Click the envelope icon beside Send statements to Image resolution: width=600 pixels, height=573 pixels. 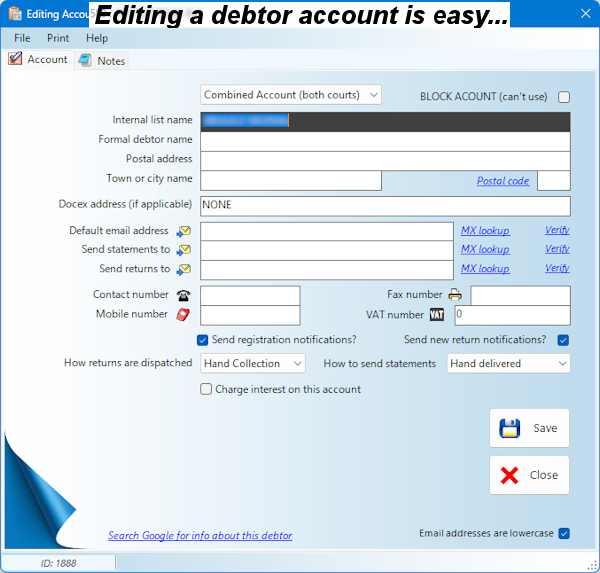tap(184, 250)
